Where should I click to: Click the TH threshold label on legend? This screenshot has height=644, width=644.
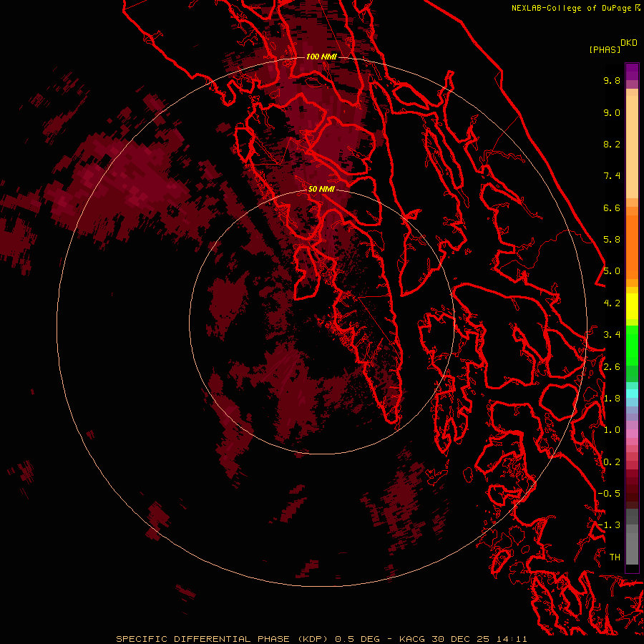click(x=615, y=557)
